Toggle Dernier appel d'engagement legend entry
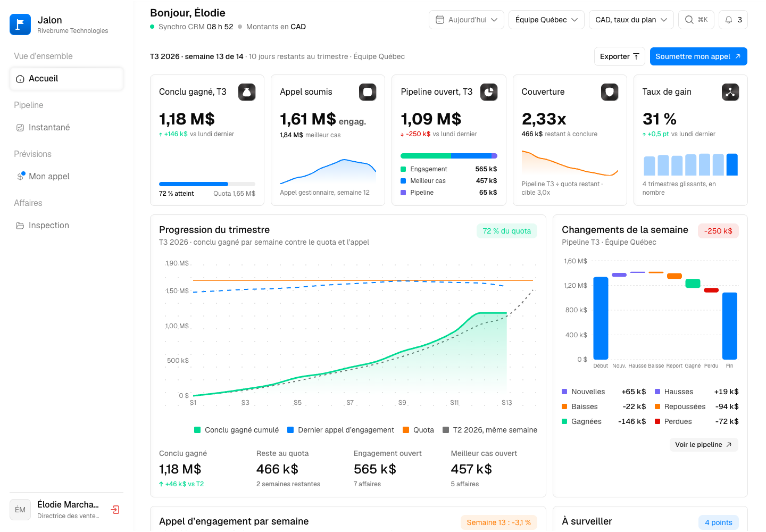Viewport: 766px width, 532px height. (x=340, y=430)
